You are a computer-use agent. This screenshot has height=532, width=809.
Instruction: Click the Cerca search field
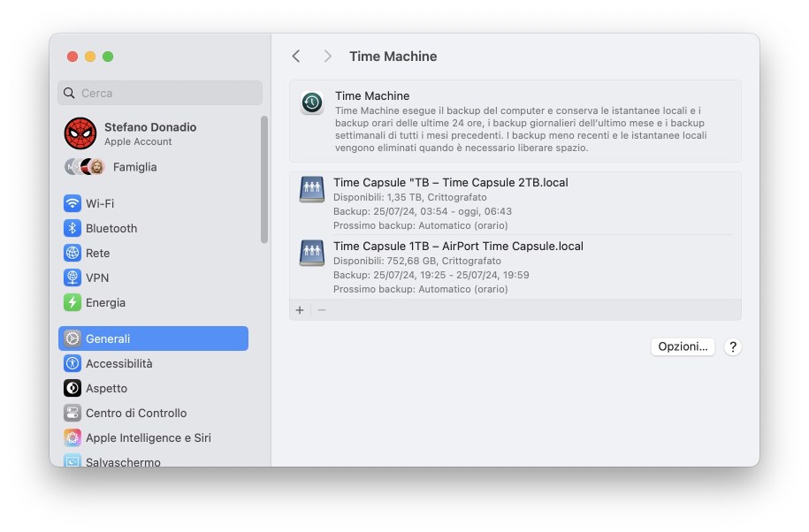point(160,93)
